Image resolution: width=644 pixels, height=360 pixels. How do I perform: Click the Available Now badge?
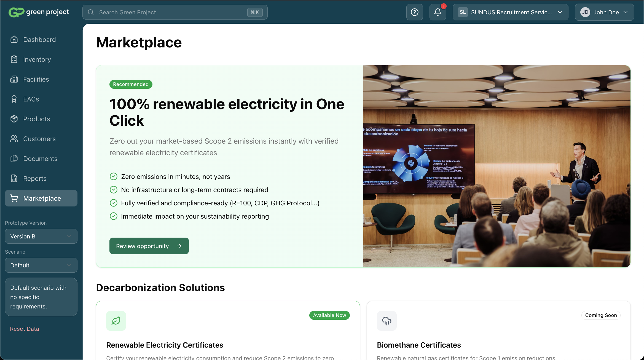329,315
